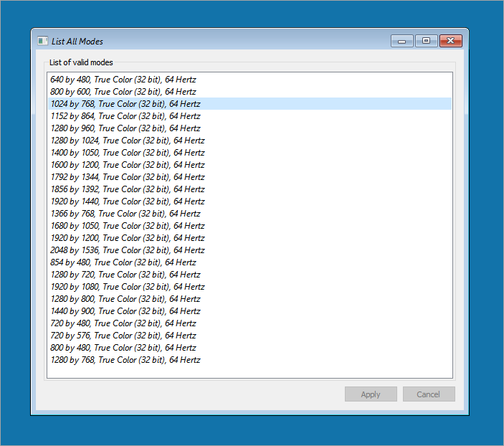Choose 2048 by 1536 mode

point(249,250)
